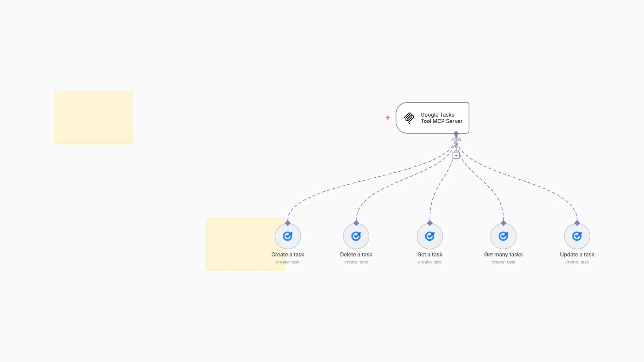Click the Get many tasks text label

tap(503, 255)
